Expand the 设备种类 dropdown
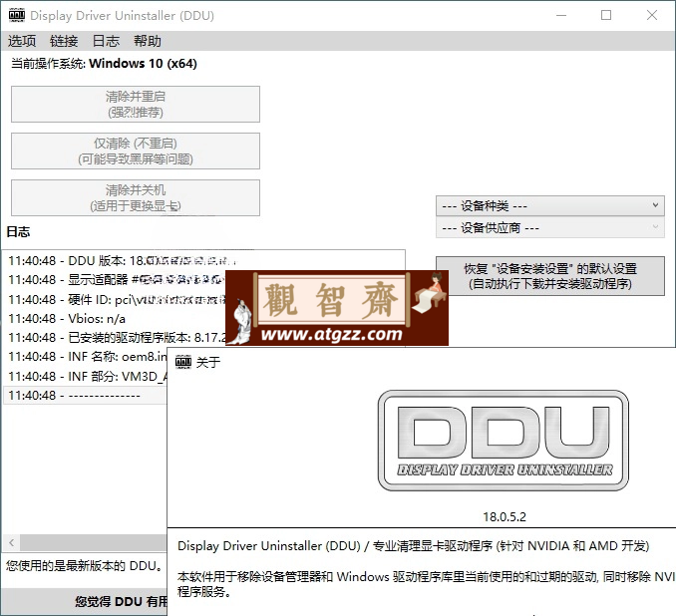676x616 pixels. click(x=550, y=205)
